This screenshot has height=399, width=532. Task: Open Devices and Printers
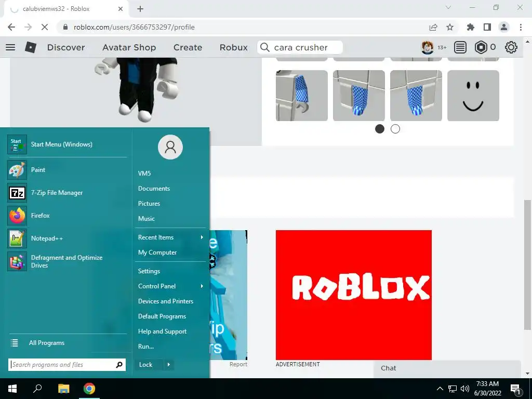pos(166,301)
